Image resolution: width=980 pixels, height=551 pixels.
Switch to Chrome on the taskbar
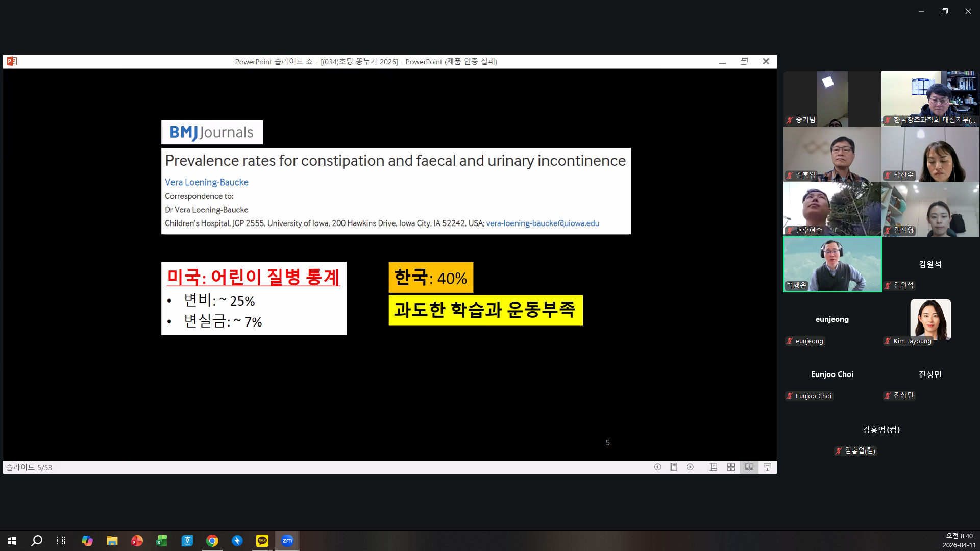click(x=212, y=541)
